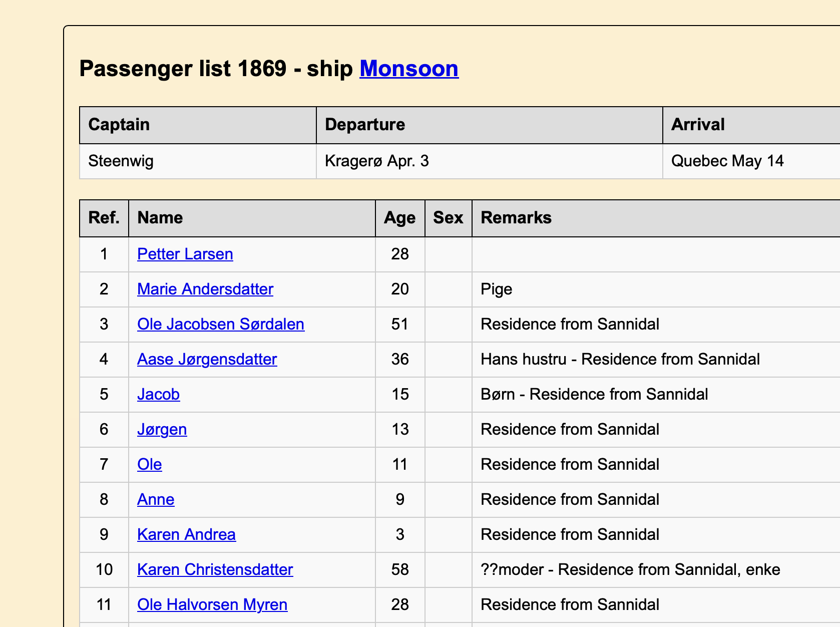The height and width of the screenshot is (627, 840).
Task: Click the Ref. column header
Action: click(x=103, y=217)
